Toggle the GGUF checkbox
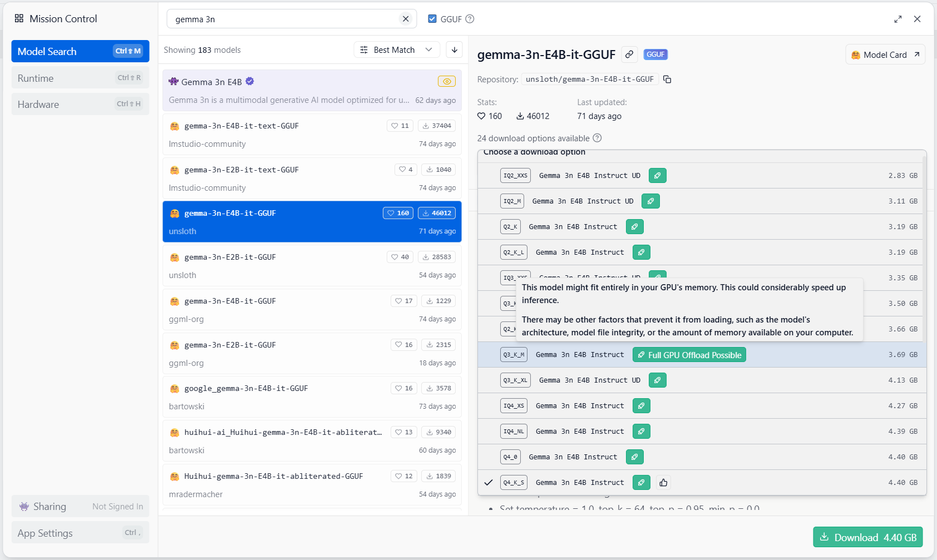The width and height of the screenshot is (937, 560). 432,19
